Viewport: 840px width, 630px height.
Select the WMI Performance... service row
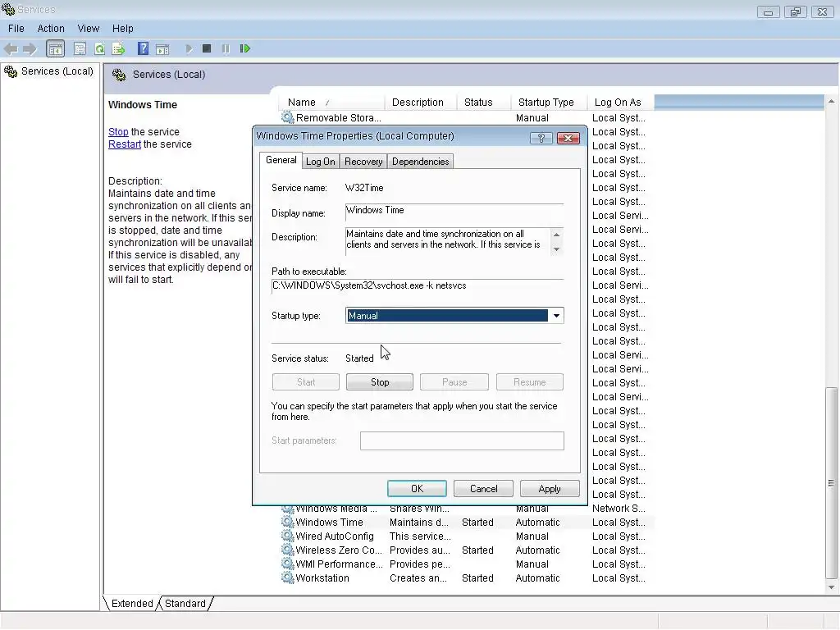[467, 564]
